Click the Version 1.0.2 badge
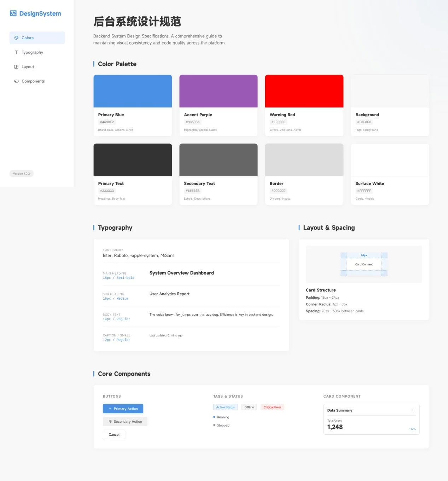Viewport: 448px width, 481px height. pos(22,174)
